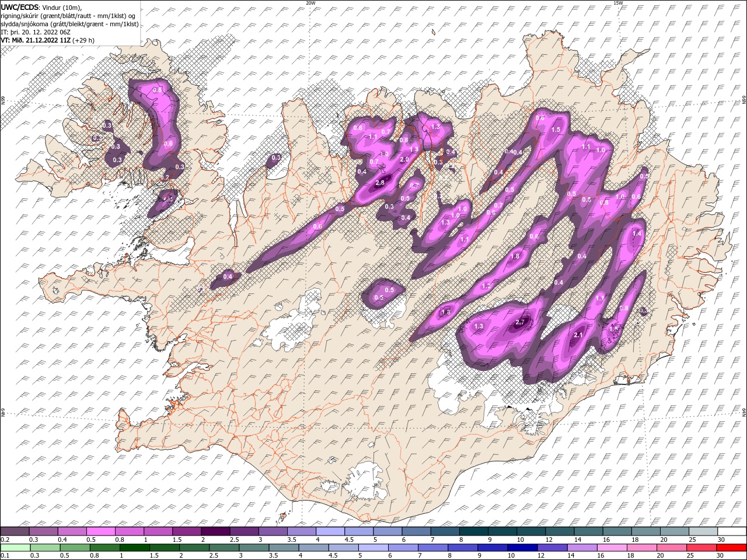Click the '0.2' label in the upper legend scale
The image size is (747, 560).
[5, 540]
